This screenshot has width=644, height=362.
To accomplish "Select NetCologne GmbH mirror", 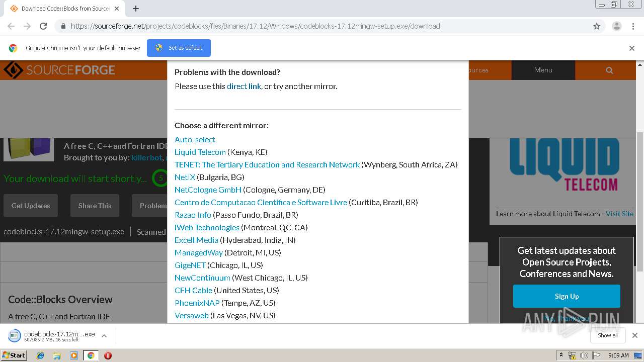I will click(x=208, y=190).
